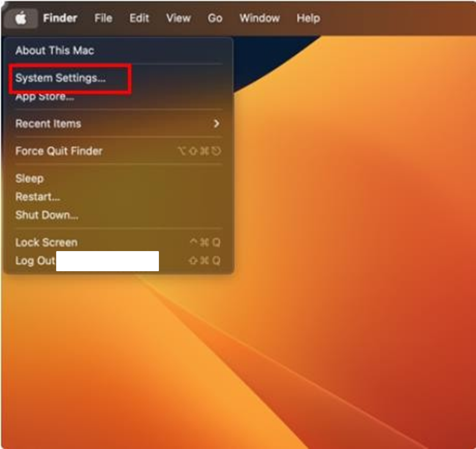The image size is (476, 449).
Task: Select Force Quit Finder
Action: [59, 151]
